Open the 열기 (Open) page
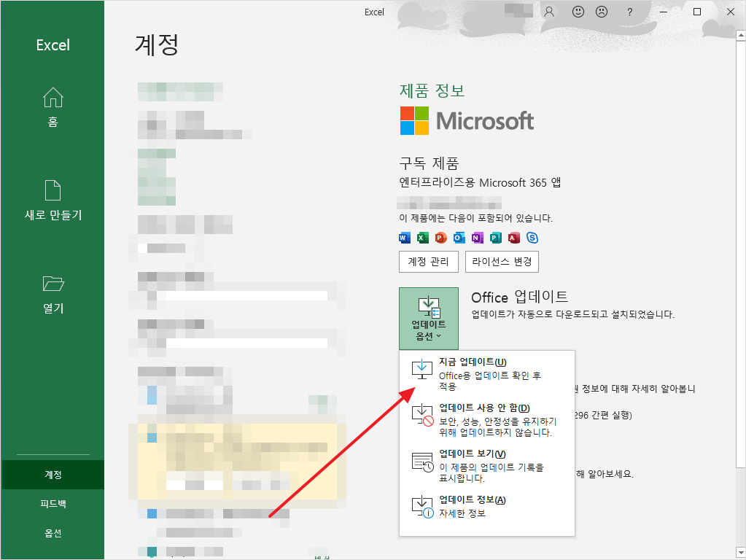Screen dimensions: 746x560 tap(53, 294)
